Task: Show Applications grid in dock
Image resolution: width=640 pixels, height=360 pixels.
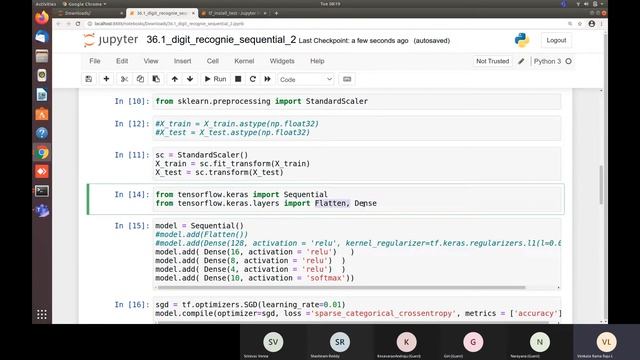Action: pos(42,314)
